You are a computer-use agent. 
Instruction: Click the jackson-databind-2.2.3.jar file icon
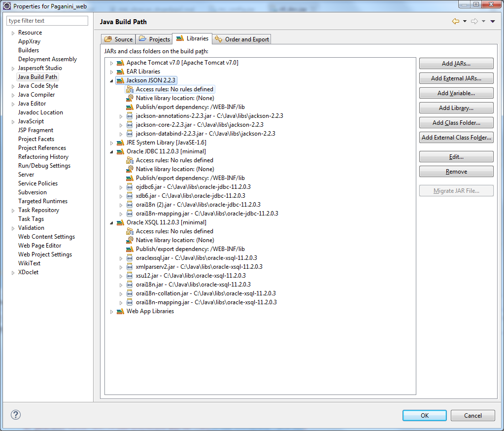click(x=130, y=134)
